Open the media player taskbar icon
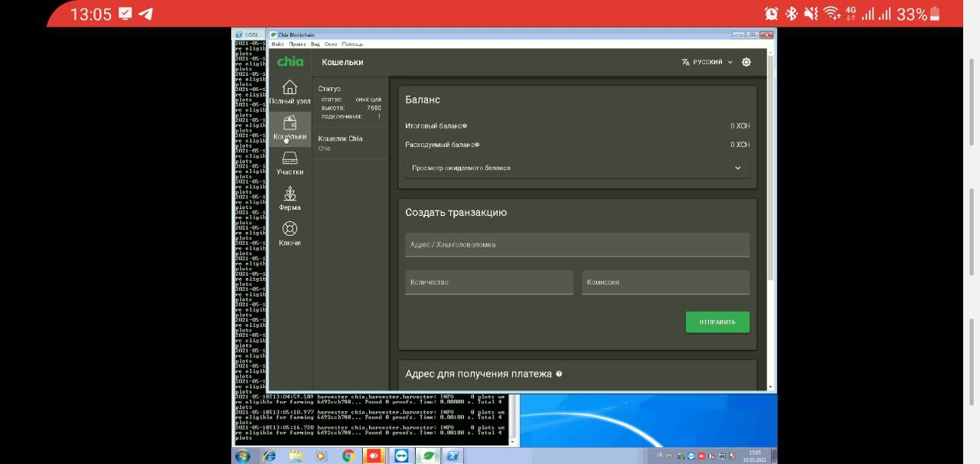This screenshot has width=980, height=464. [322, 456]
